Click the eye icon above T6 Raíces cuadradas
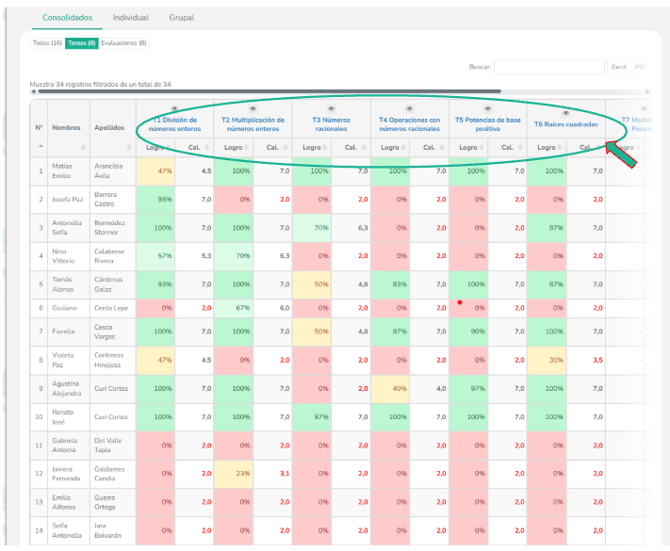Screen dimensions: 670x551 (x=566, y=113)
